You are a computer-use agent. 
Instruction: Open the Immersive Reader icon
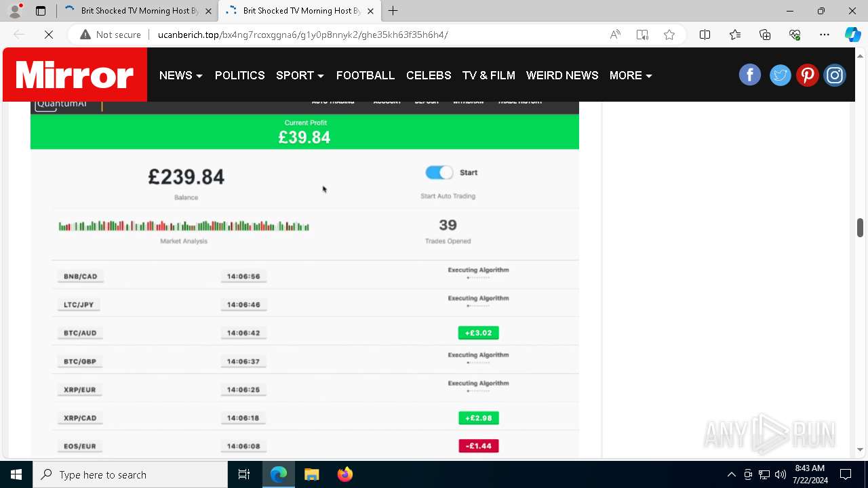click(642, 35)
